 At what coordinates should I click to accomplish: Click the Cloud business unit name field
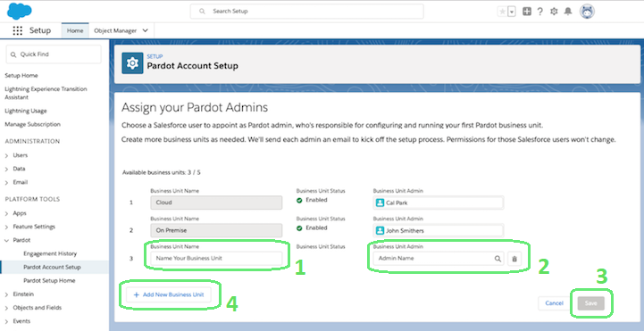click(216, 203)
